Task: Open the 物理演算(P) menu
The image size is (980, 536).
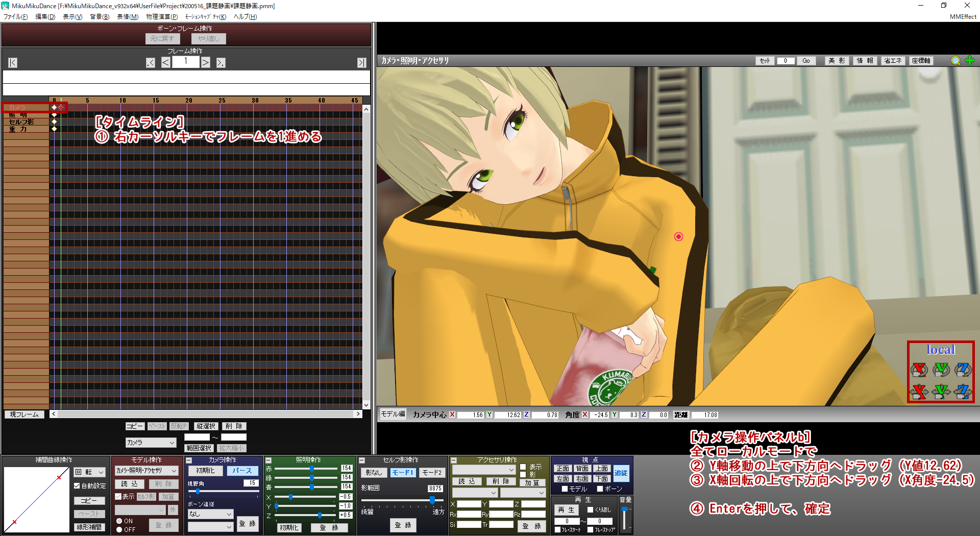Action: click(x=162, y=17)
